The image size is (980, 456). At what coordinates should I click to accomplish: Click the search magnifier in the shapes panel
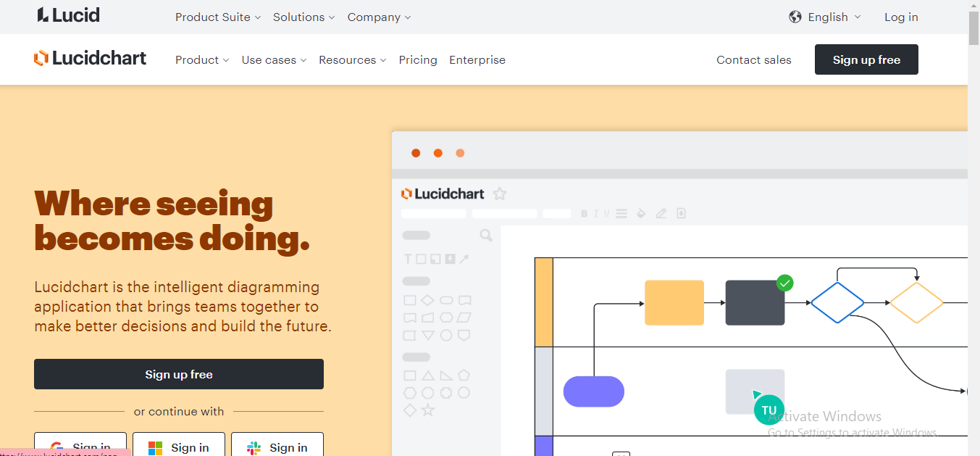[x=485, y=236]
